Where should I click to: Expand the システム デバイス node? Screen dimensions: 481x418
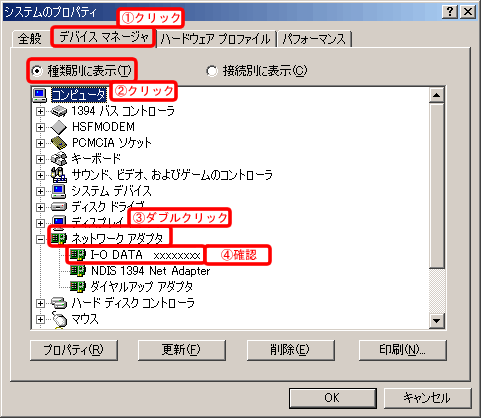tap(40, 191)
